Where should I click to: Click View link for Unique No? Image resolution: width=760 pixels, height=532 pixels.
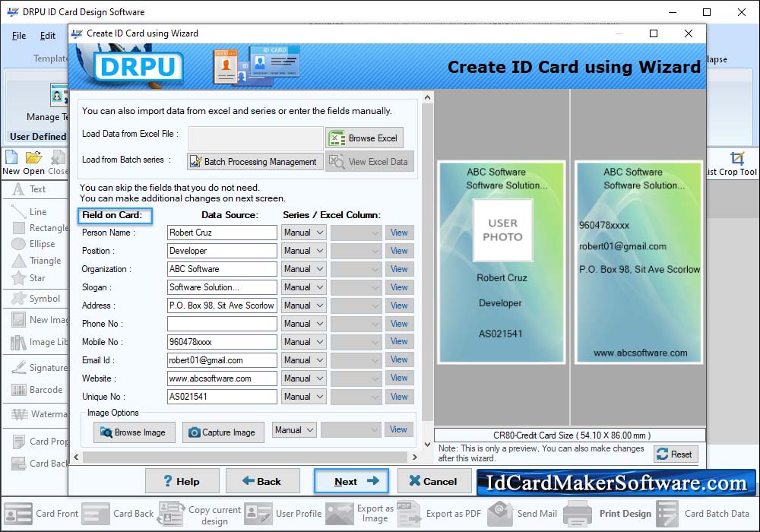(x=400, y=396)
